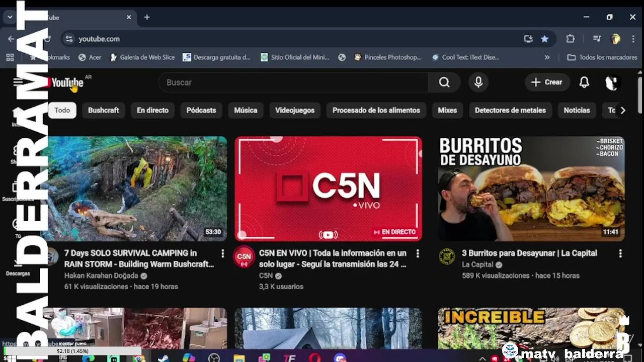Select the Noticias filter chip
Screen dimensions: 644x362
(577, 110)
